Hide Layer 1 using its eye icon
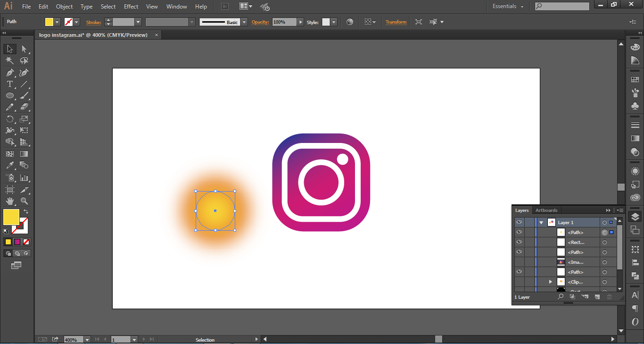The image size is (644, 344). tap(519, 222)
